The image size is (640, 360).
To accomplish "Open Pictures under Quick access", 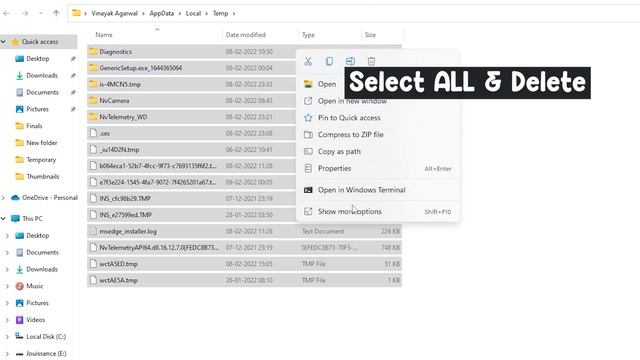I will click(38, 109).
